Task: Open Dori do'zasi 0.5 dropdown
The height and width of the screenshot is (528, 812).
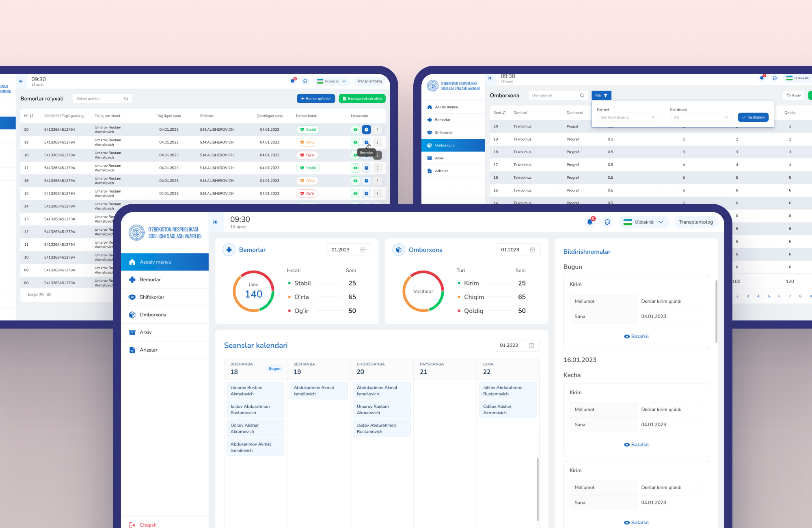Action: click(701, 117)
